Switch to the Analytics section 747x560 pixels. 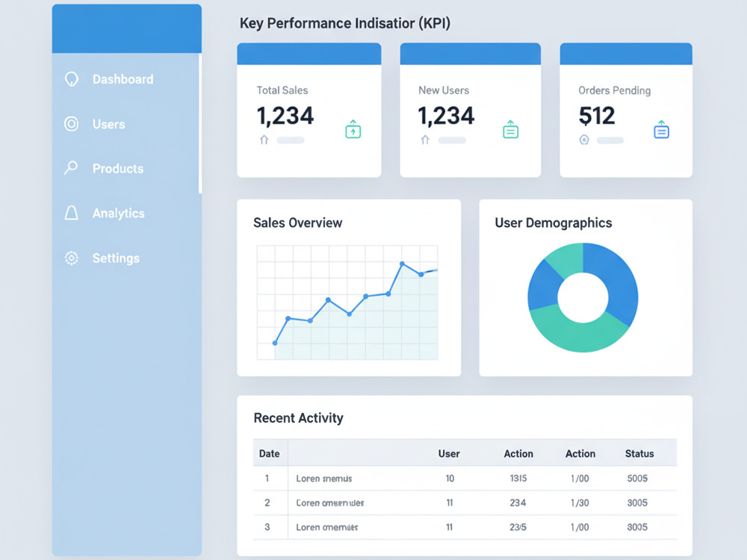[119, 214]
